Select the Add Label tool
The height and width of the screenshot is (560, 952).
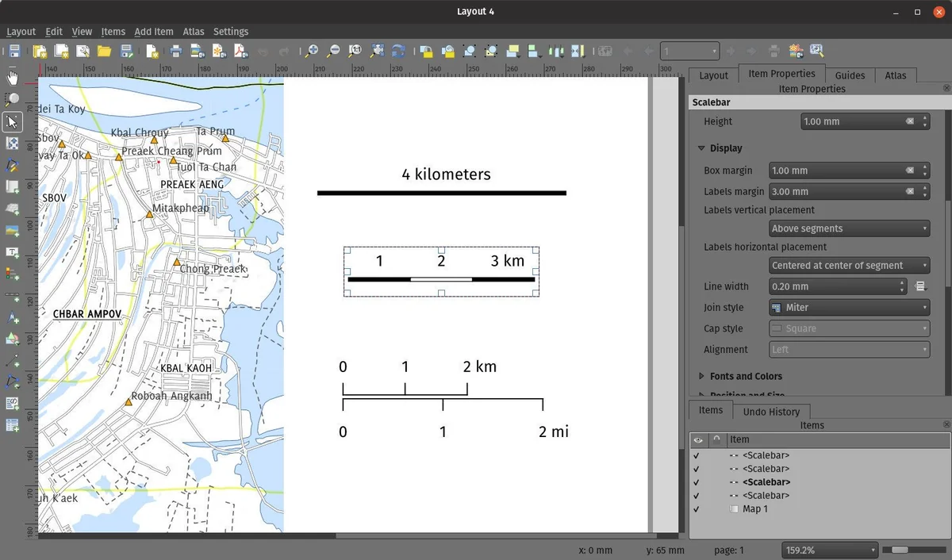tap(12, 252)
